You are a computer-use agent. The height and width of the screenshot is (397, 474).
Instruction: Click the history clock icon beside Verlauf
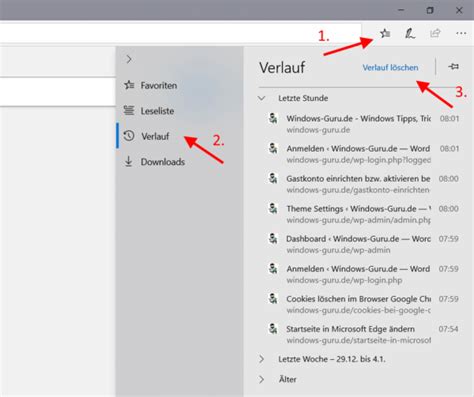pyautogui.click(x=129, y=136)
